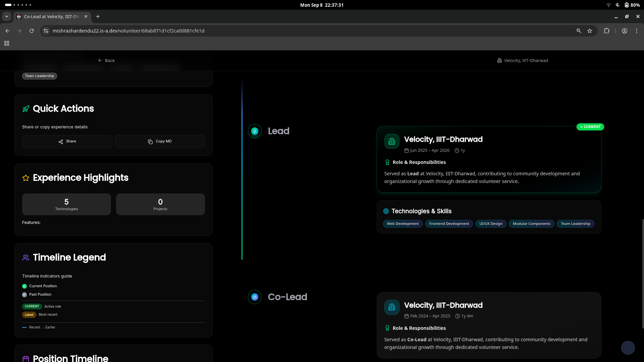Click the building icon on the Co-Lead card

coord(391,307)
